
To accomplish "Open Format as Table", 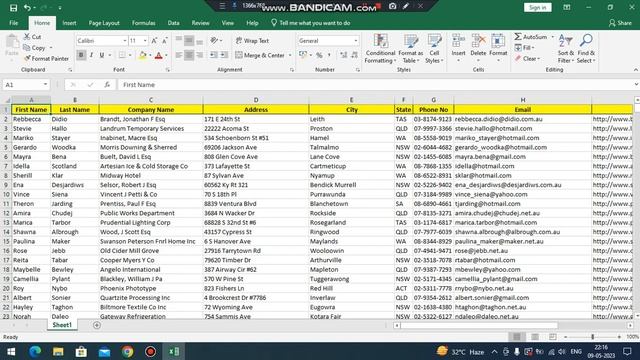I will [411, 49].
